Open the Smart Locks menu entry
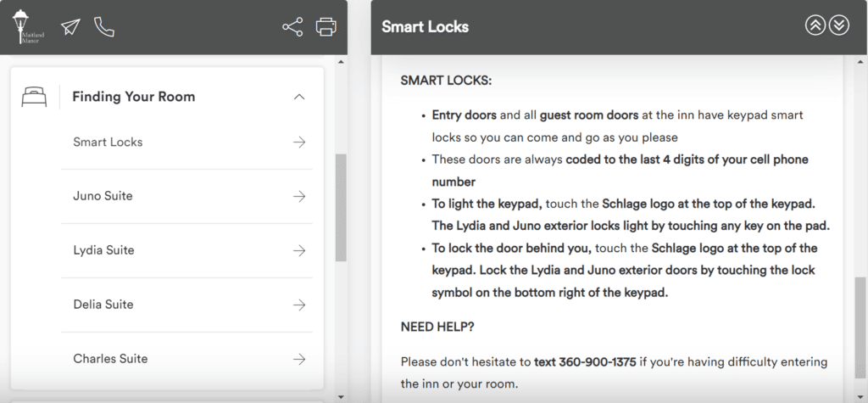This screenshot has width=868, height=403. tap(186, 143)
